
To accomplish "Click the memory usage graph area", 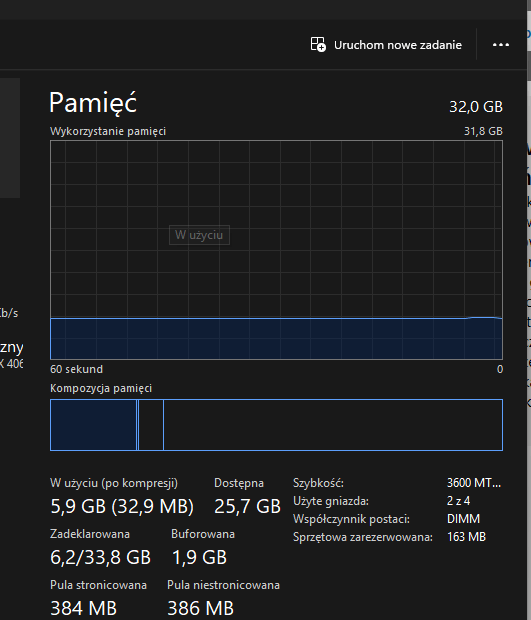I will 276,250.
